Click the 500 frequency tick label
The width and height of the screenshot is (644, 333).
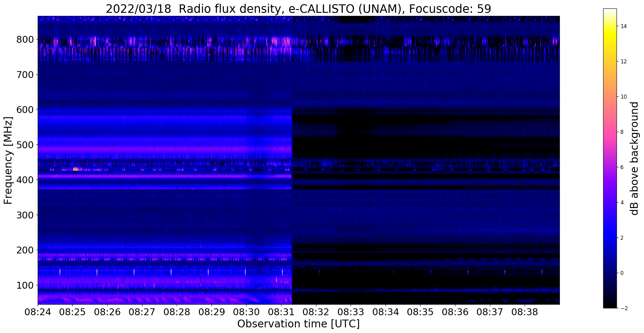24,144
